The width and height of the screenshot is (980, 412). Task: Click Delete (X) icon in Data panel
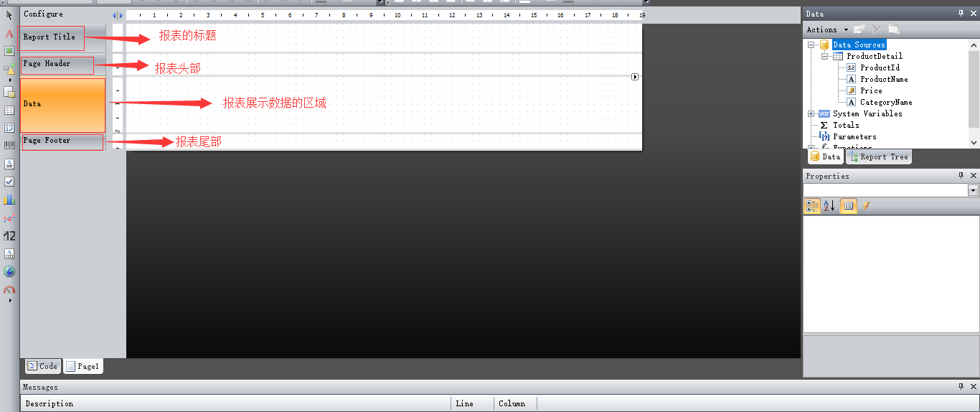click(x=876, y=29)
